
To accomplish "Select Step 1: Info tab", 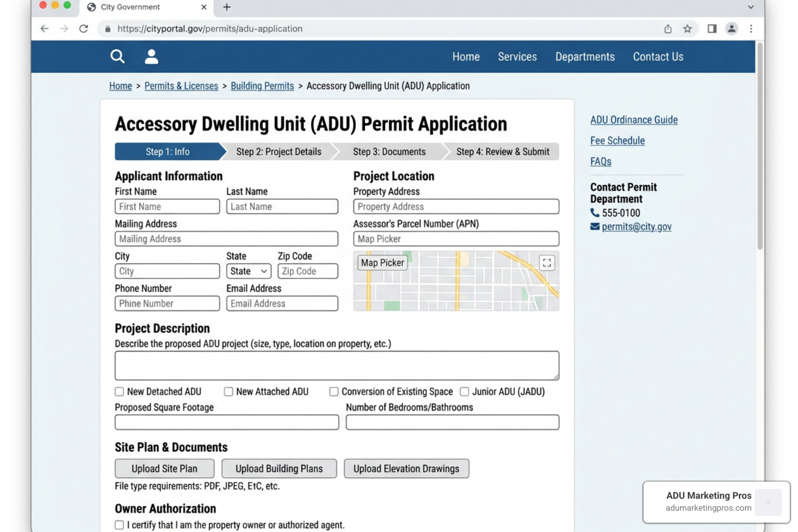I will tap(167, 152).
